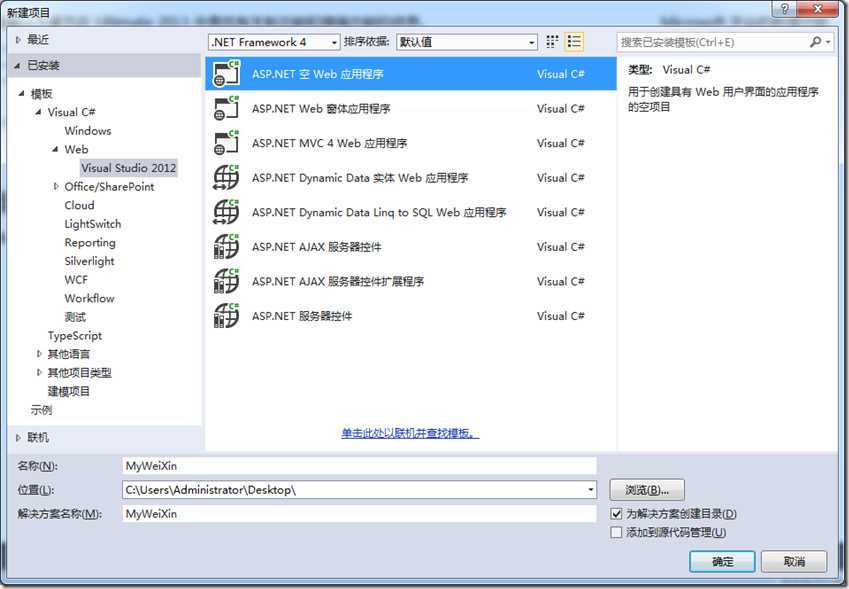Click the 位置 path text field

point(353,490)
